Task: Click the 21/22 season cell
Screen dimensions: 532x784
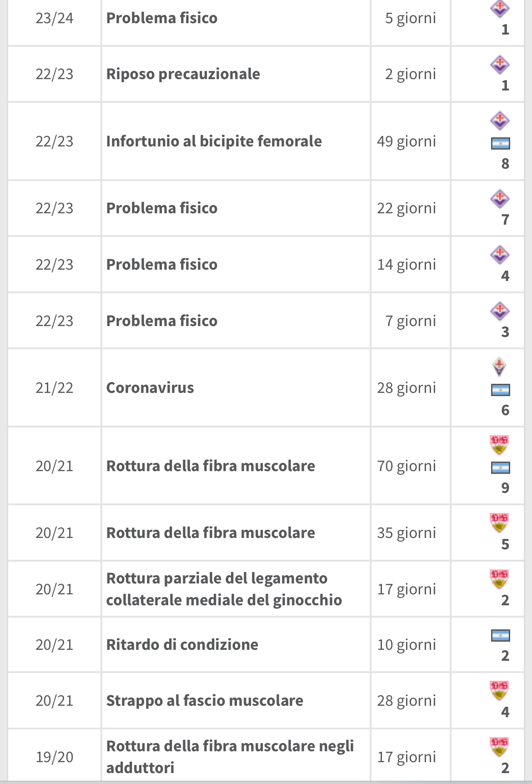Action: [x=55, y=387]
